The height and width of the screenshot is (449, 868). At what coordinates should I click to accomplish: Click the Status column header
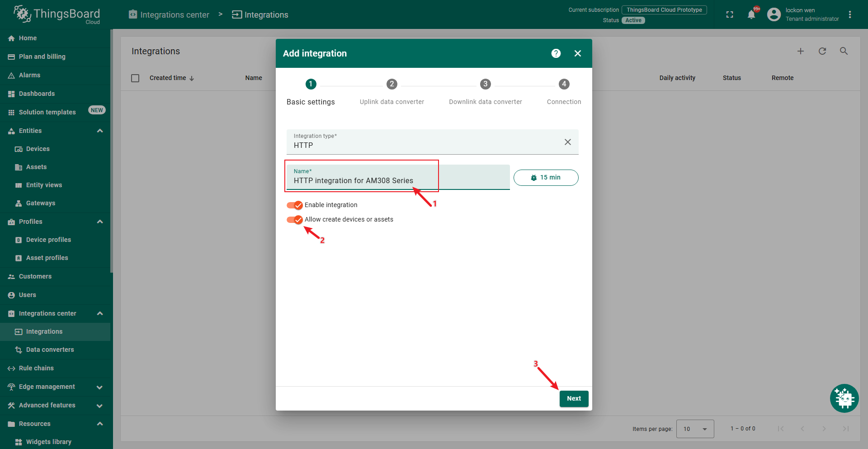(x=731, y=78)
